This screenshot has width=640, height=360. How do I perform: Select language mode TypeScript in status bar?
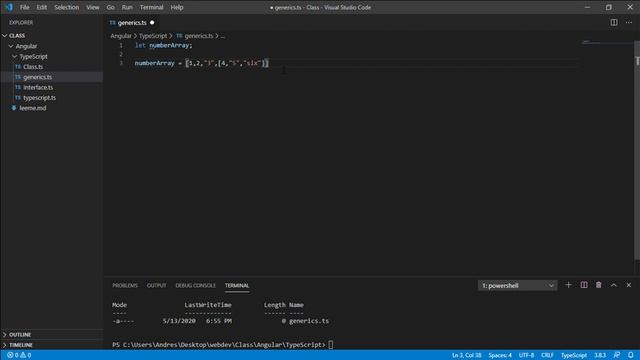pos(573,355)
